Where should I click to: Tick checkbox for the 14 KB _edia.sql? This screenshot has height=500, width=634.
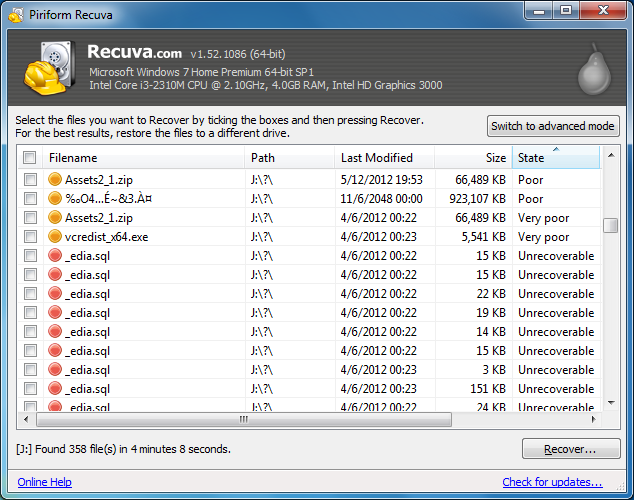point(30,331)
